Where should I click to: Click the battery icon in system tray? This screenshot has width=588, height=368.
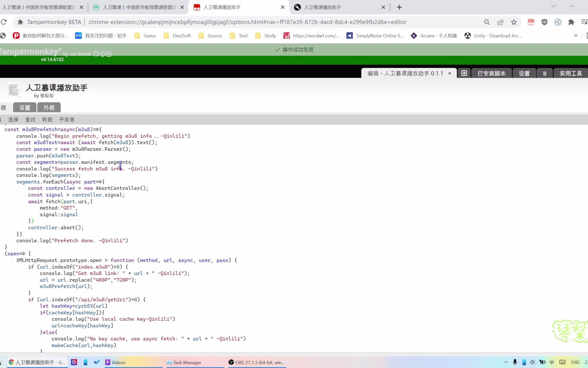coord(542,362)
